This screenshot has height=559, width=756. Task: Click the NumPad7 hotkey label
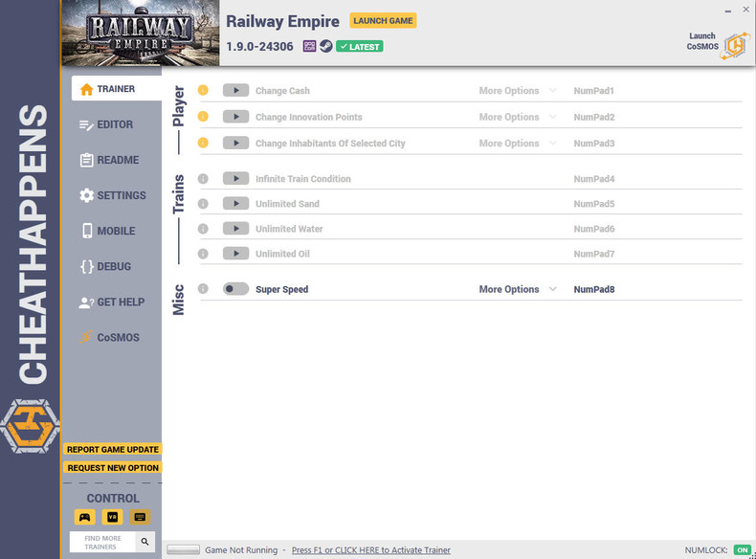point(594,255)
